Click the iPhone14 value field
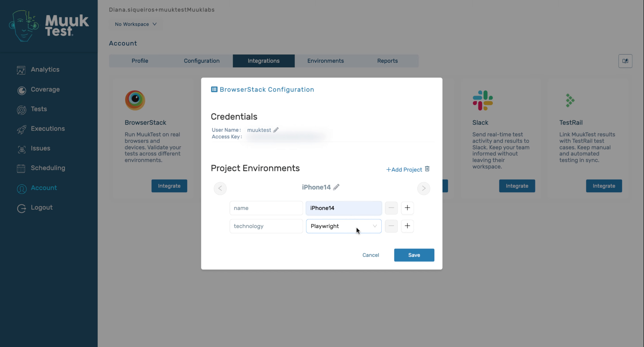Image resolution: width=644 pixels, height=347 pixels. point(344,208)
